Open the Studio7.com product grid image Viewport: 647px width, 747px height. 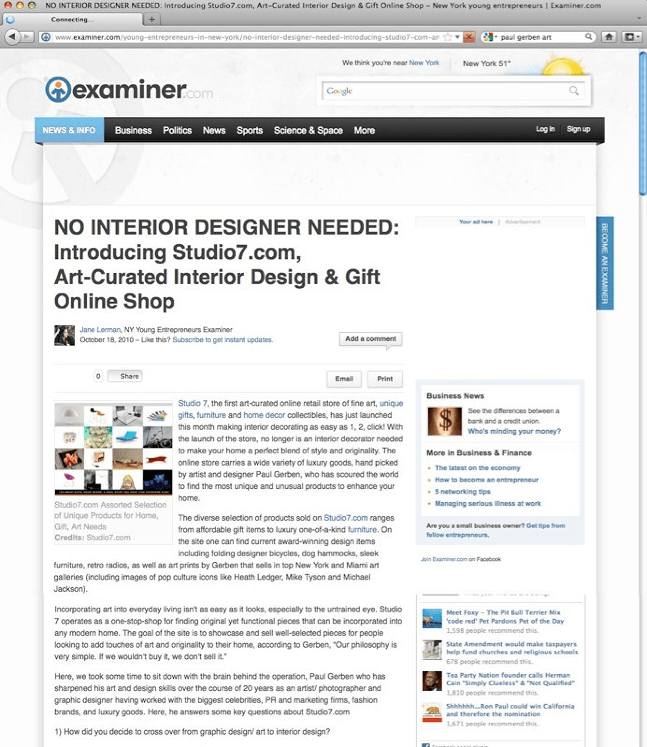pos(113,449)
